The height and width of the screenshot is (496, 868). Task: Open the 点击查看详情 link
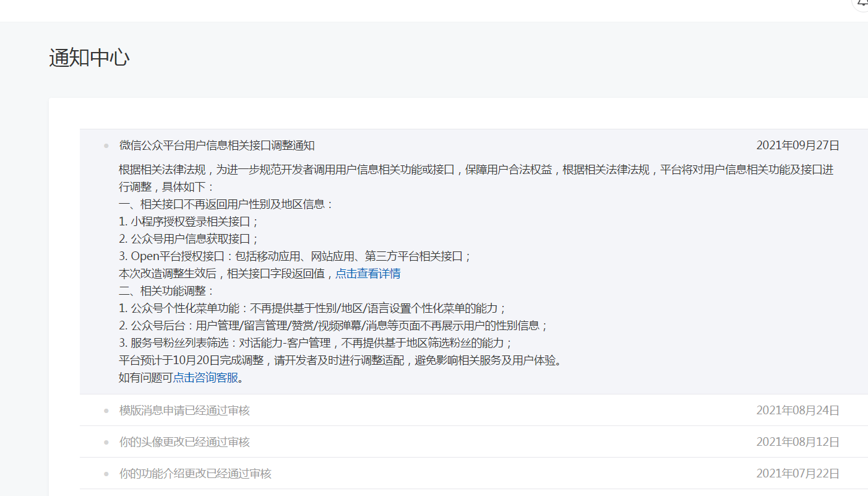[x=368, y=274]
